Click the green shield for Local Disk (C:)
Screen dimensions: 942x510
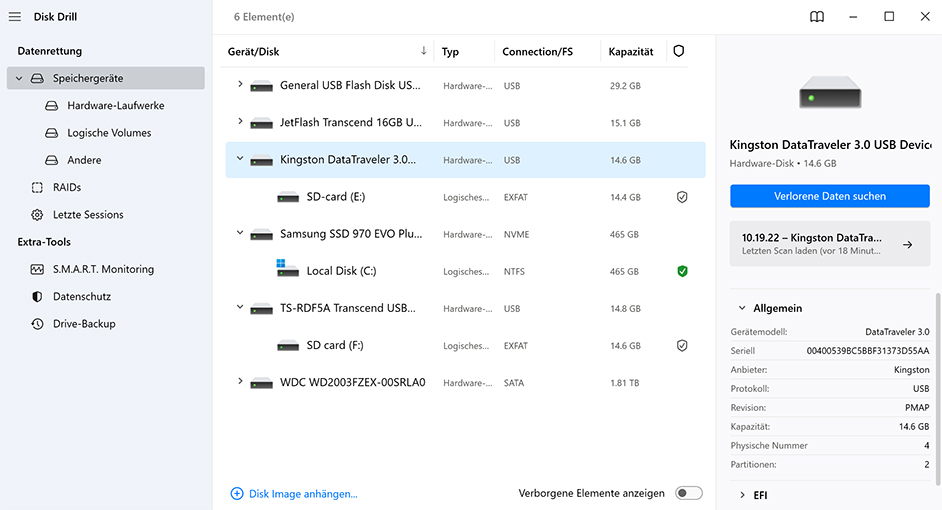point(682,272)
